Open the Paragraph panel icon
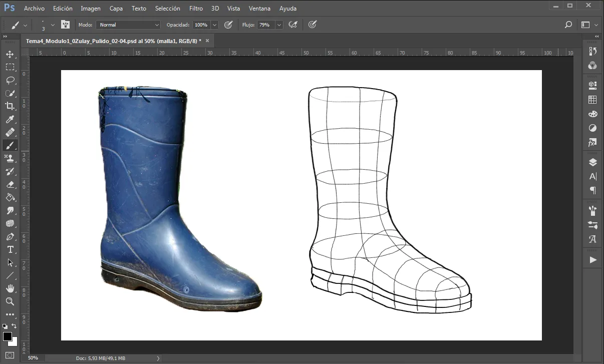Screen dimensions: 604x364 point(593,191)
